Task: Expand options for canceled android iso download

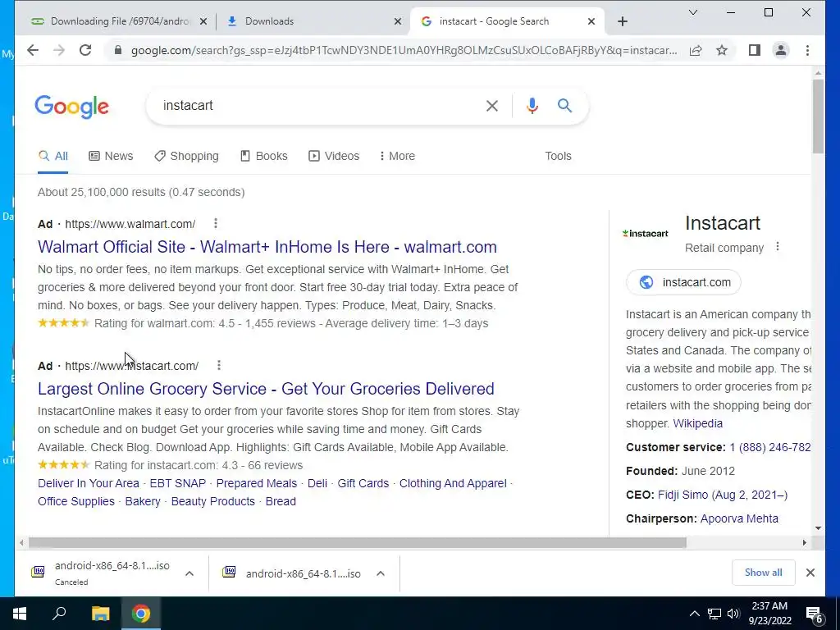Action: [x=189, y=573]
